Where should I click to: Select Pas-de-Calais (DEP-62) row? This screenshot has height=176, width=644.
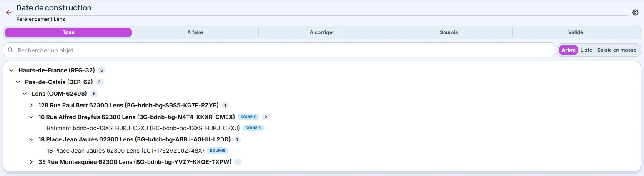coord(59,82)
